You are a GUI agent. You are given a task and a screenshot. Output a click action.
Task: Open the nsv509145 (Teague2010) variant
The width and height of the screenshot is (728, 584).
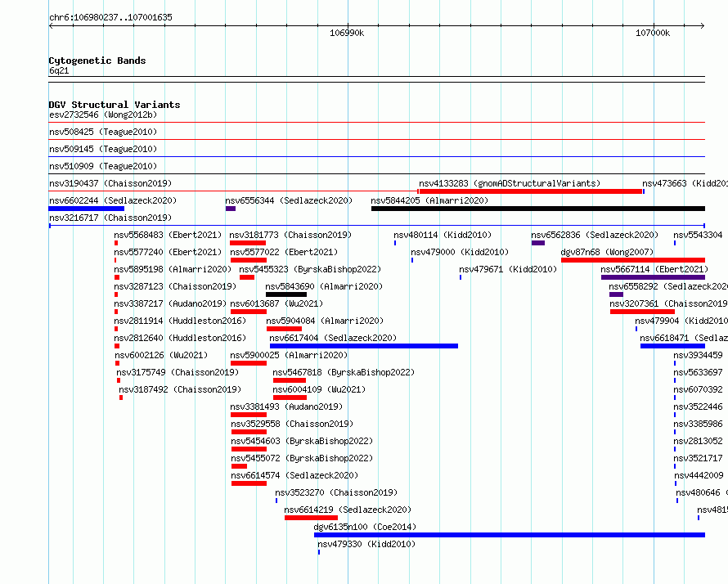tap(103, 149)
